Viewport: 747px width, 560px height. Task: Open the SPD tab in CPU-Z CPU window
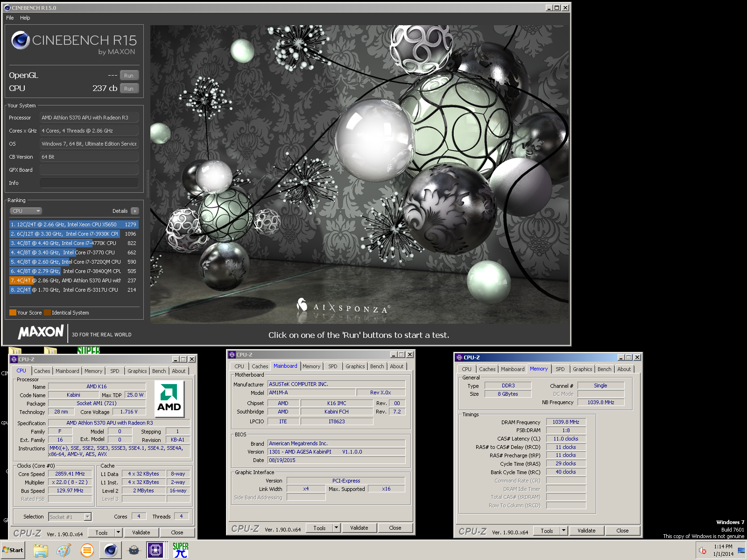[115, 371]
